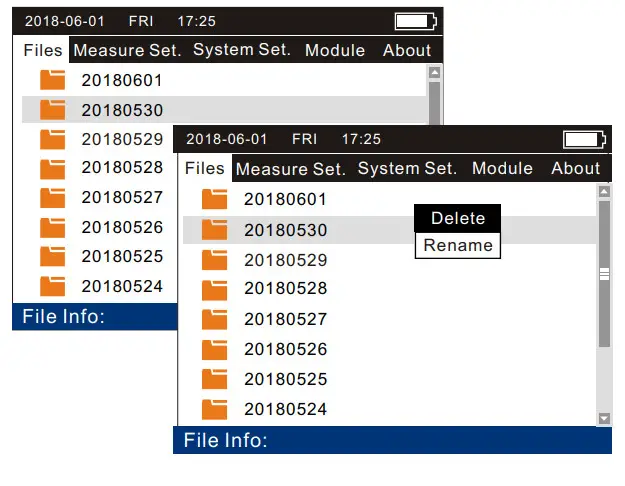Viewport: 625px width, 486px height.
Task: Select folder 20180527 in front window list
Action: (285, 320)
